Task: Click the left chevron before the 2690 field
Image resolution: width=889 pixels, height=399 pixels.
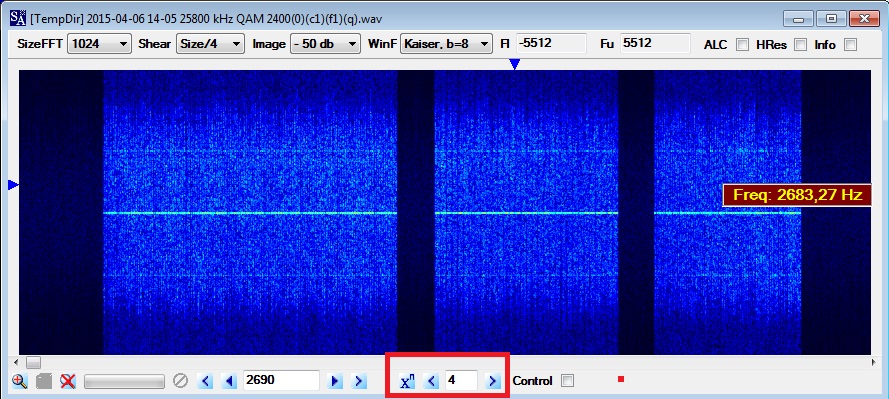Action: pyautogui.click(x=205, y=381)
